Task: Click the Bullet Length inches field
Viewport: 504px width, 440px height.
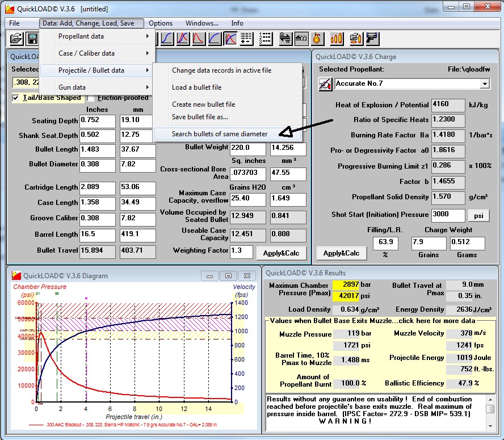Action: (x=98, y=150)
